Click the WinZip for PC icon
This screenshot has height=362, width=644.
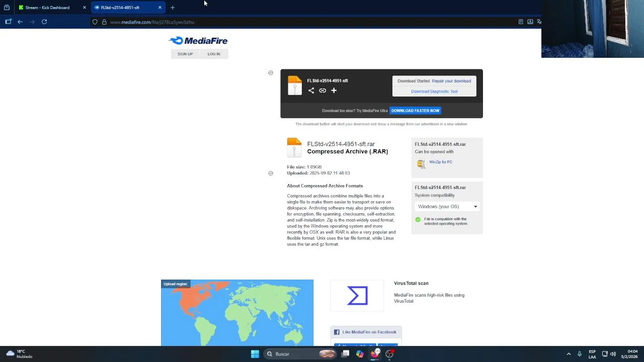421,163
